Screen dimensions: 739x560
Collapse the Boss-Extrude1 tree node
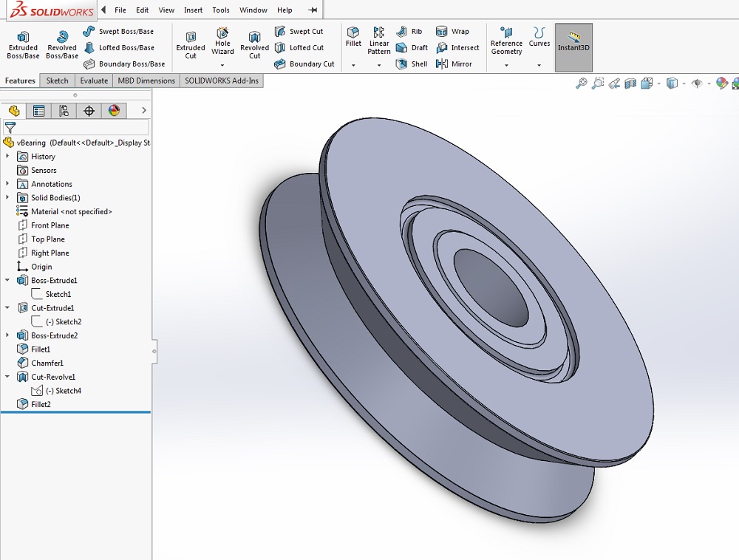pyautogui.click(x=7, y=281)
